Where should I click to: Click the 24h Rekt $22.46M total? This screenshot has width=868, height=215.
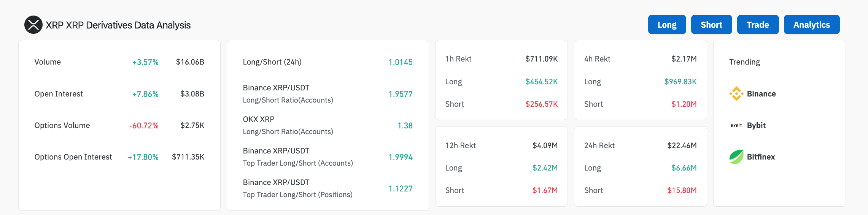682,145
